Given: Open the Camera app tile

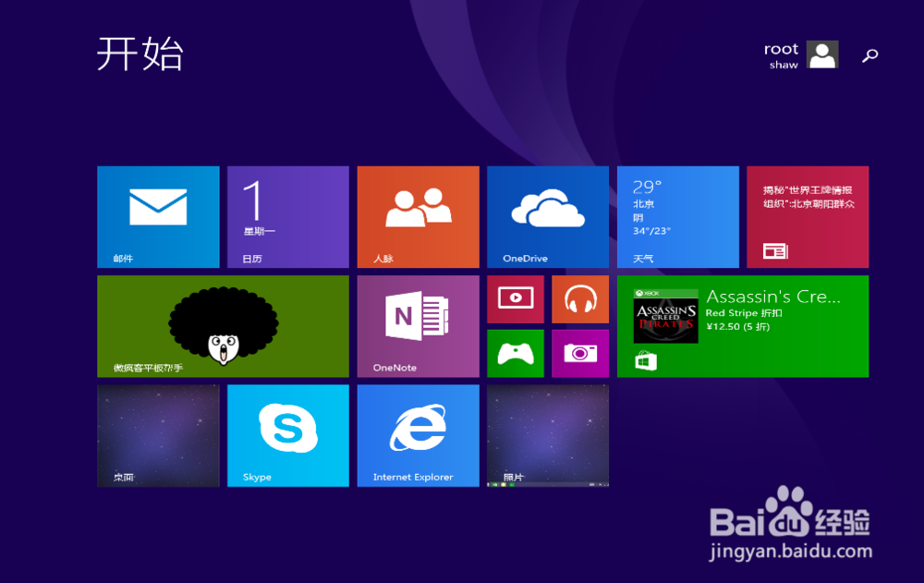Looking at the screenshot, I should [580, 354].
